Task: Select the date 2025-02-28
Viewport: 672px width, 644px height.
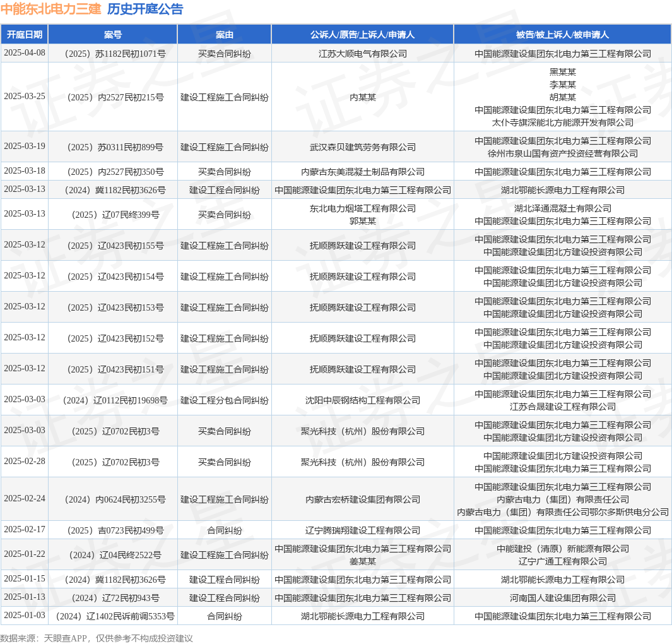Action: pos(25,462)
